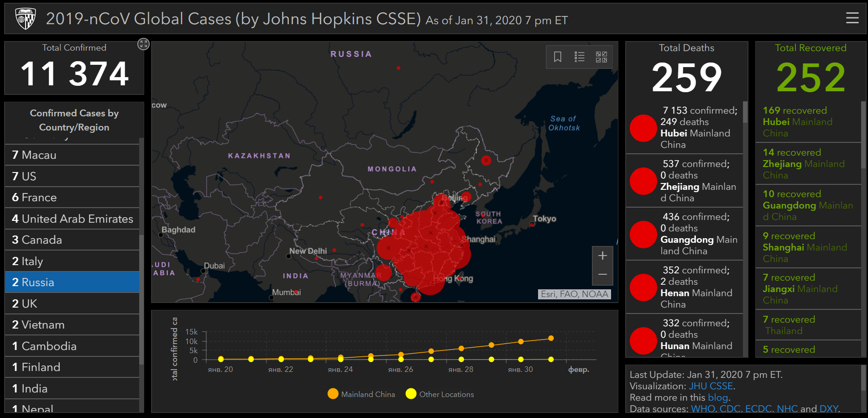Click last Mainland China data point on chart
Image resolution: width=868 pixels, height=418 pixels.
pos(551,338)
